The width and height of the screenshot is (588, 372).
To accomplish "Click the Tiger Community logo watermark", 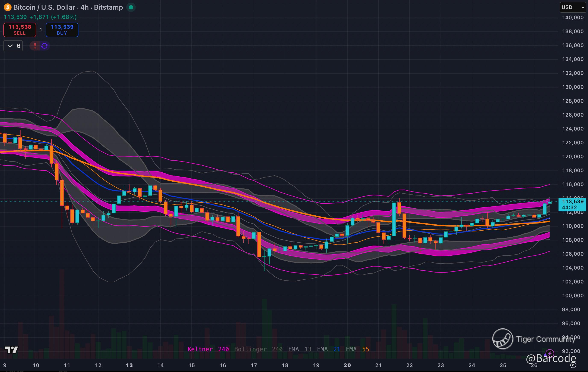I will point(503,339).
